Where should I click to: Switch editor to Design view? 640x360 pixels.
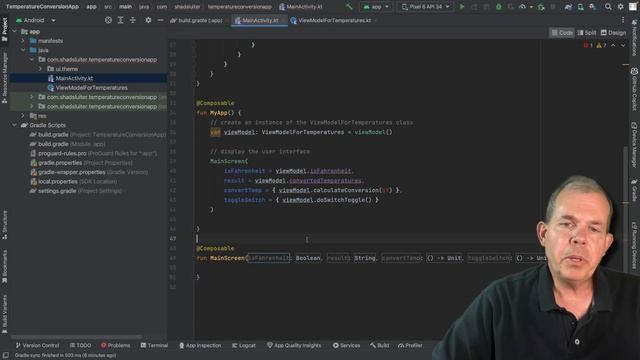coord(613,33)
